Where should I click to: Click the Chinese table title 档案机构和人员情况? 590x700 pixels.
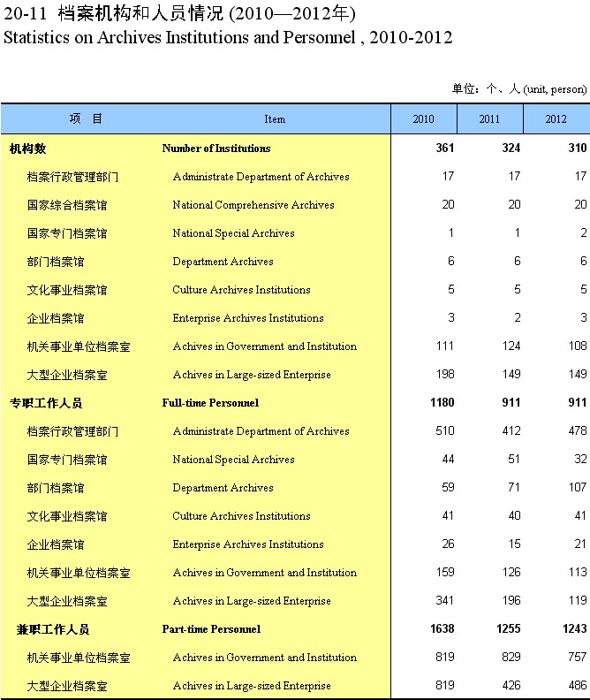point(140,13)
